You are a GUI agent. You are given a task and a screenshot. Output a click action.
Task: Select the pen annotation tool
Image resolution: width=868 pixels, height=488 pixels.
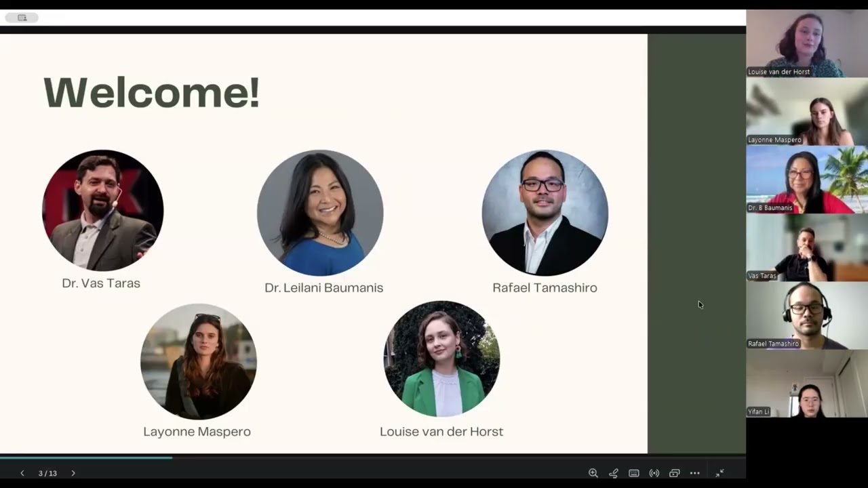pos(613,473)
